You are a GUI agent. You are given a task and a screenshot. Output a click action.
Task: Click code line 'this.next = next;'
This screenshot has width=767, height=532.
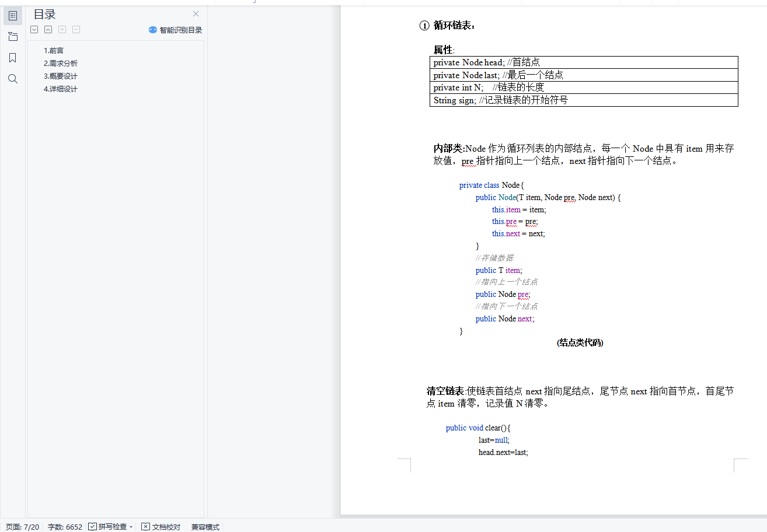point(518,234)
